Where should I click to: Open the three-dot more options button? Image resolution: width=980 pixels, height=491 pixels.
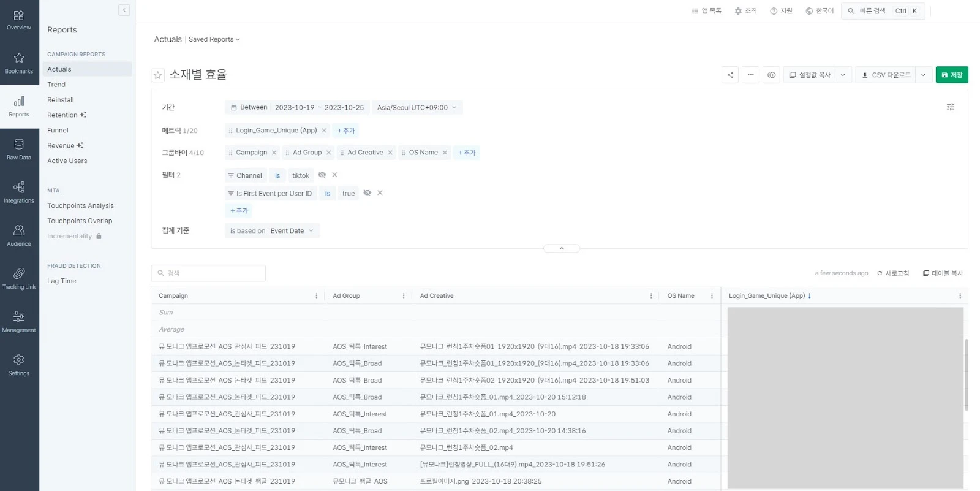click(750, 75)
